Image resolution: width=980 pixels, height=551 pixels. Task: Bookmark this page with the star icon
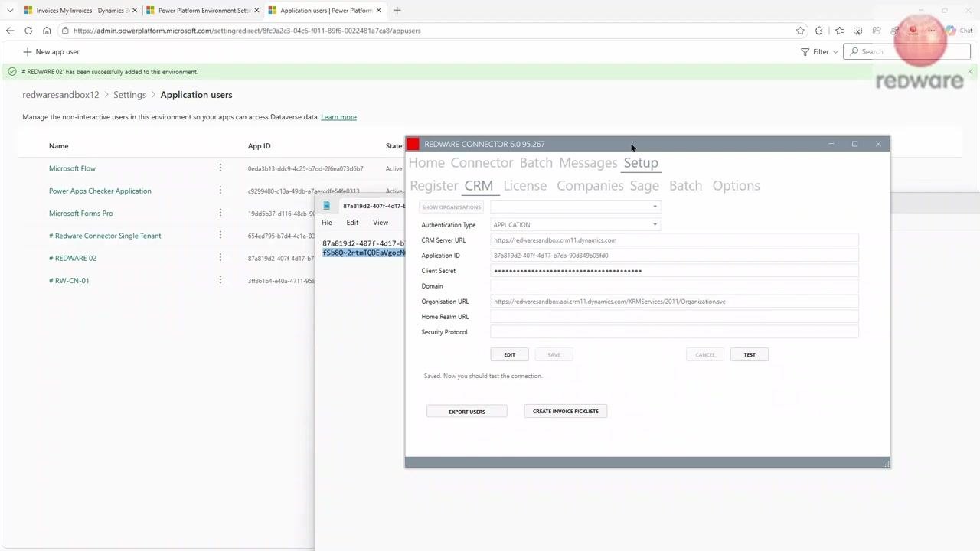tap(800, 31)
